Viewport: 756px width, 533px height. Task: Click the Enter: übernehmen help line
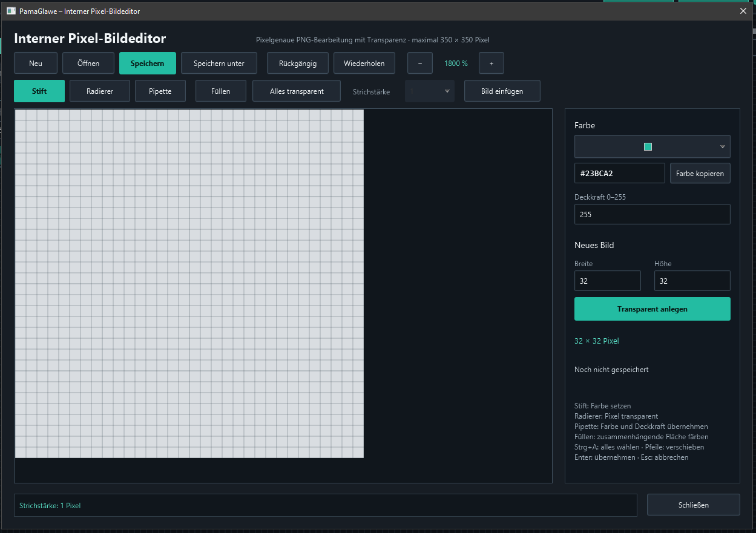point(631,457)
